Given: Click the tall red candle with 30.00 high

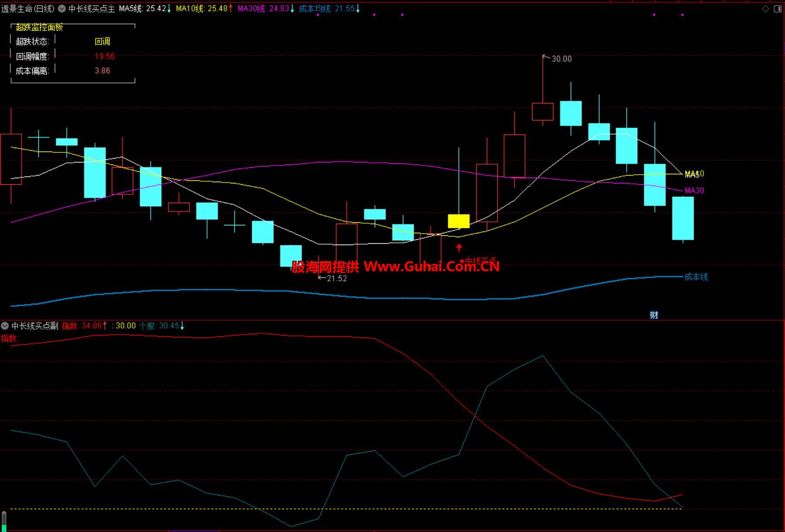Looking at the screenshot, I should [542, 111].
